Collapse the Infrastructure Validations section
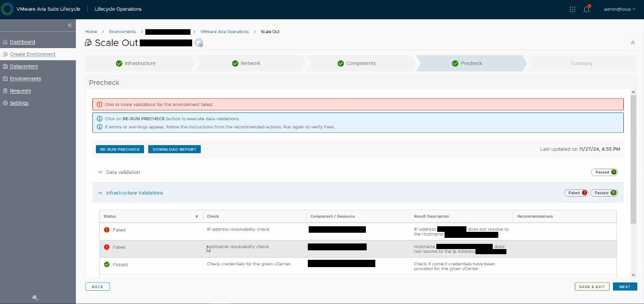This screenshot has height=304, width=644. click(x=100, y=193)
